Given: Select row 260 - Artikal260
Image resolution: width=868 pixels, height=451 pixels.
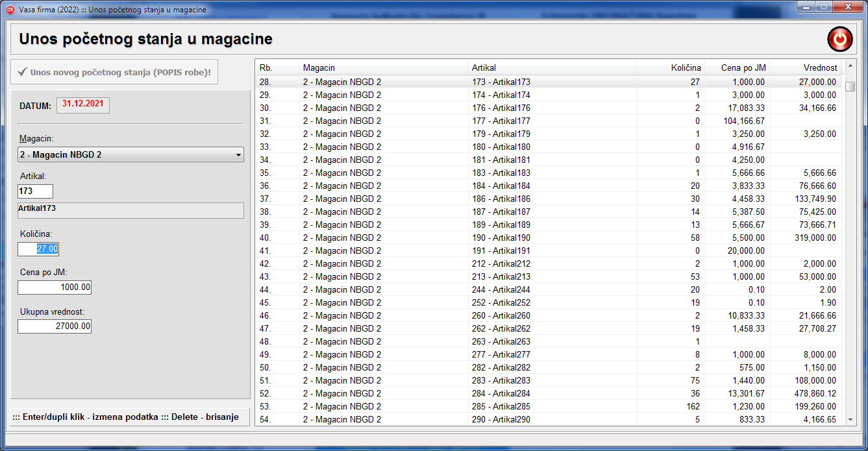Looking at the screenshot, I should coord(549,315).
